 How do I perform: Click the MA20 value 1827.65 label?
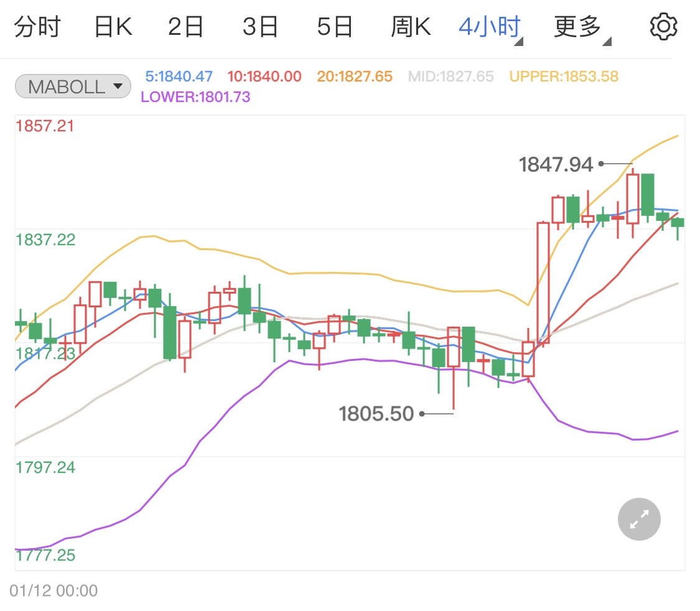tap(355, 77)
